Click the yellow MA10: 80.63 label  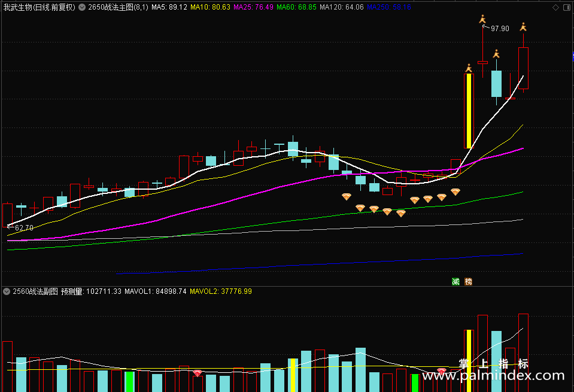coord(210,7)
